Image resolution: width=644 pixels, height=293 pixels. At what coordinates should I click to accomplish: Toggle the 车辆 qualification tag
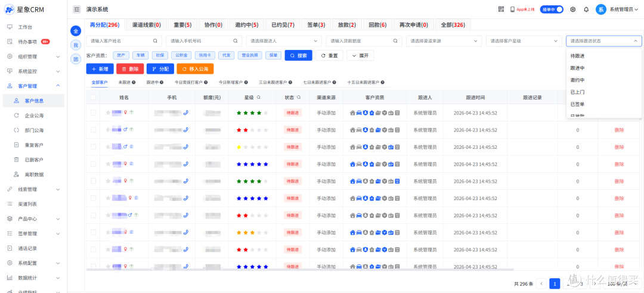[141, 55]
